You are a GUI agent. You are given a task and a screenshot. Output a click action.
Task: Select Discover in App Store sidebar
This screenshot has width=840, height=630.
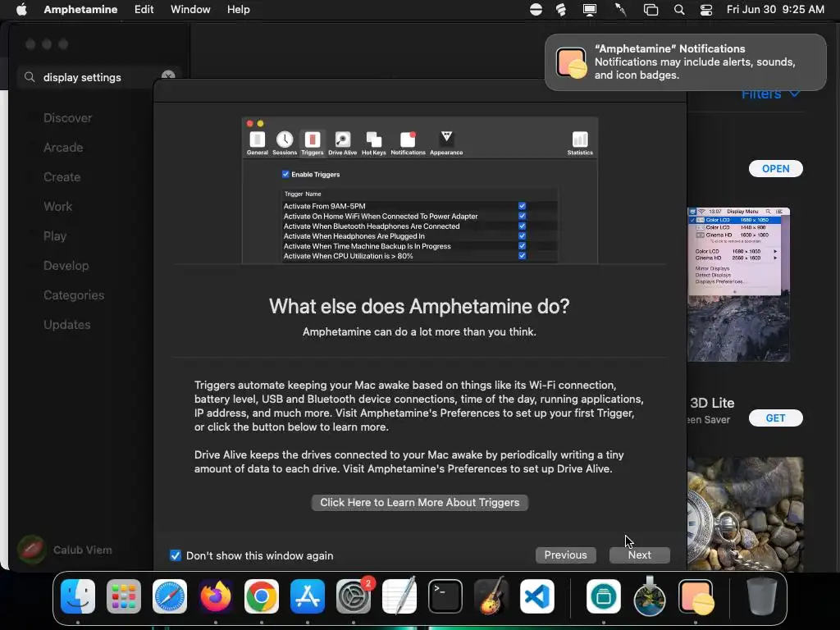[x=67, y=118]
